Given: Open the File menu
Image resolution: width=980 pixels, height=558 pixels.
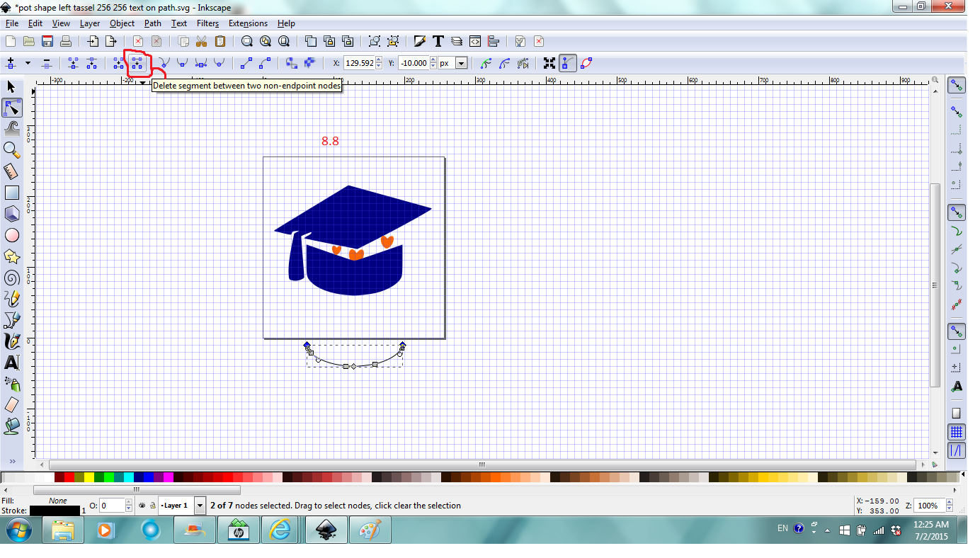Looking at the screenshot, I should click(11, 23).
